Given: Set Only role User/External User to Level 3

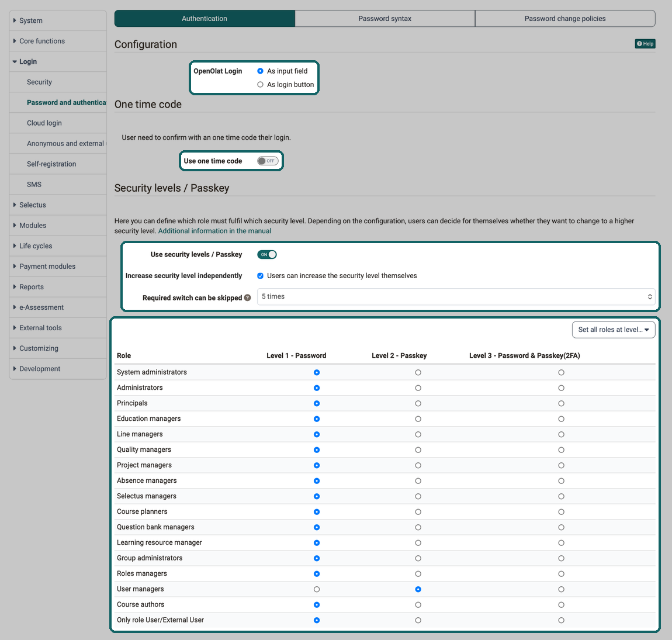Looking at the screenshot, I should 561,620.
